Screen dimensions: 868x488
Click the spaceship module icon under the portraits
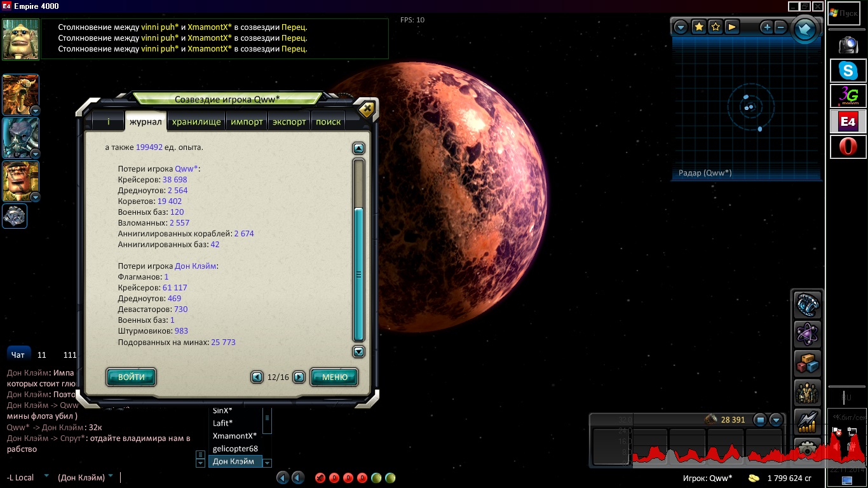15,216
